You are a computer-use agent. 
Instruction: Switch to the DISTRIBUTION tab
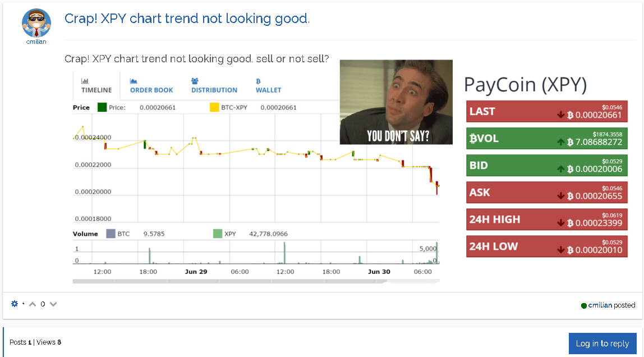point(214,86)
